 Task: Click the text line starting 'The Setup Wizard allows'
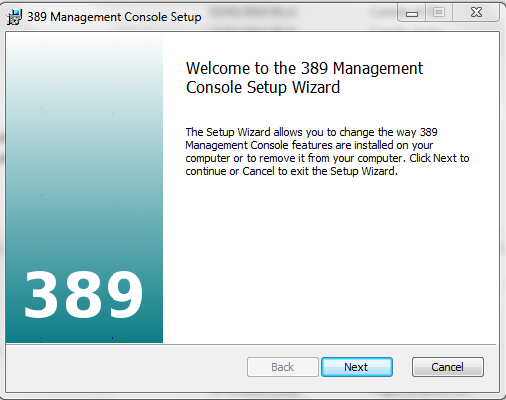click(311, 132)
